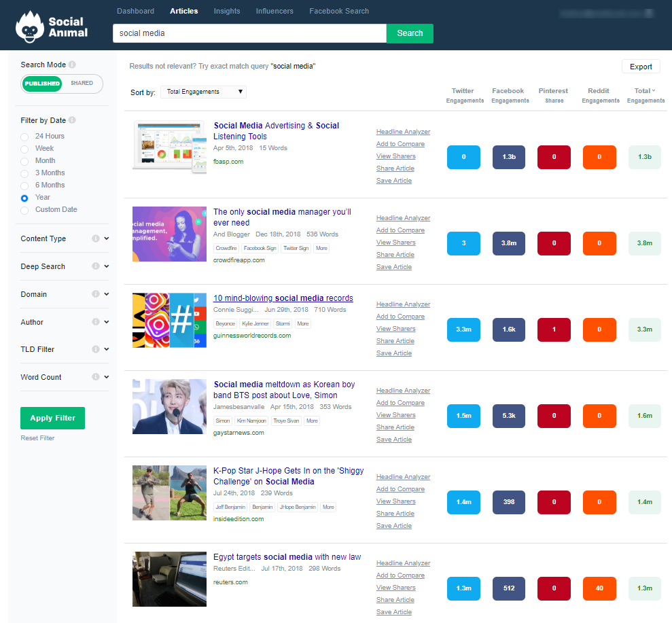Switch search mode to Shared
Screen dimensions: 672x623
coord(82,83)
